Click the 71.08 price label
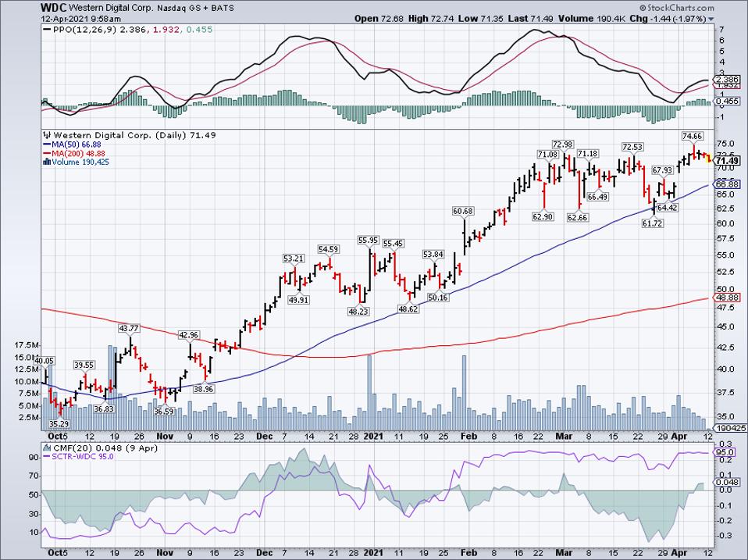Image resolution: width=748 pixels, height=560 pixels. pyautogui.click(x=547, y=154)
